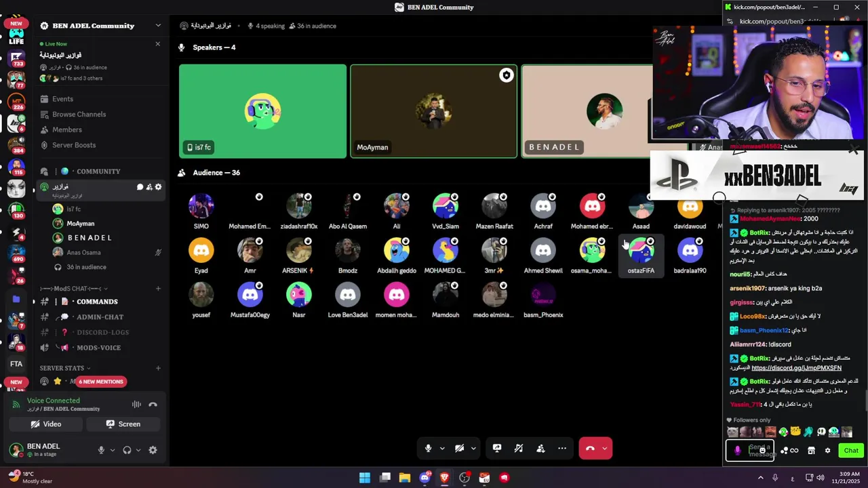Viewport: 868px width, 488px height.
Task: Open File Explorer from the taskbar
Action: coord(405,478)
